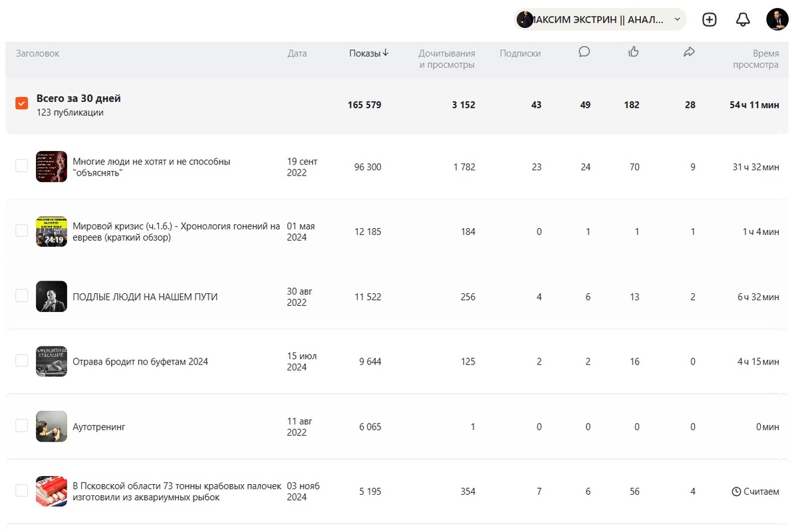The width and height of the screenshot is (798, 532).
Task: Click the create publication plus icon
Action: 710,19
